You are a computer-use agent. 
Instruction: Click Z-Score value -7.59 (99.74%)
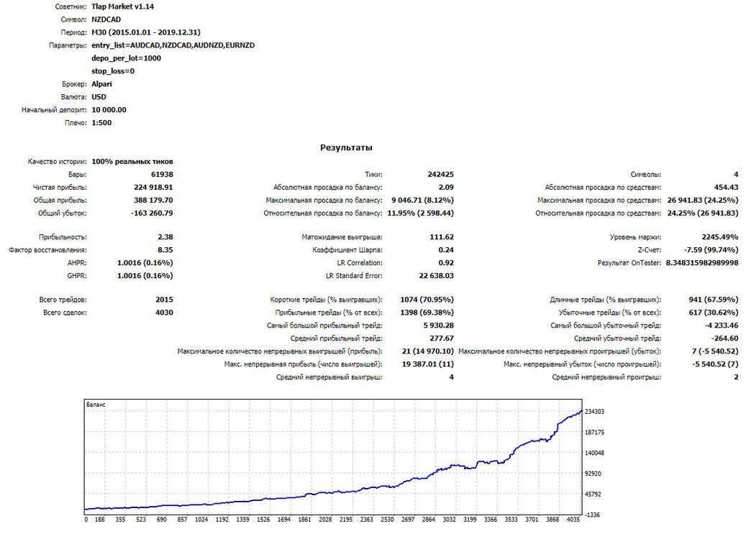coord(711,250)
